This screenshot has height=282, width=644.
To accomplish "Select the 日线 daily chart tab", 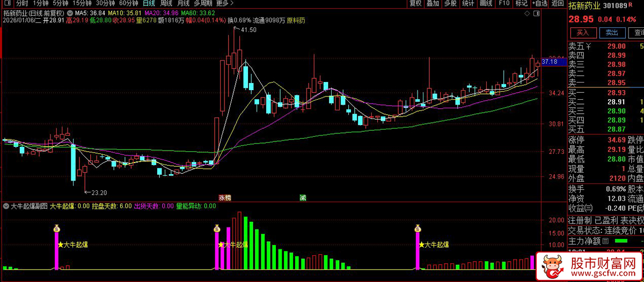I will pos(149,3).
